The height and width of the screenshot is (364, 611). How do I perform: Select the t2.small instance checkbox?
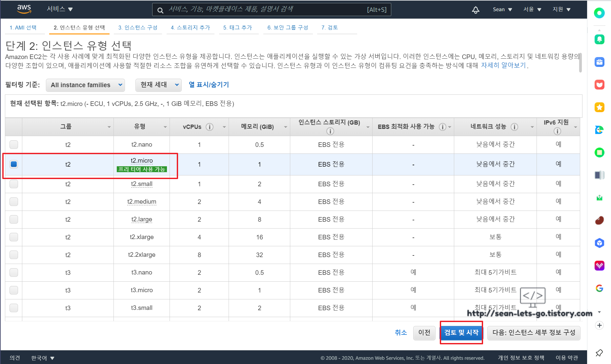click(14, 184)
